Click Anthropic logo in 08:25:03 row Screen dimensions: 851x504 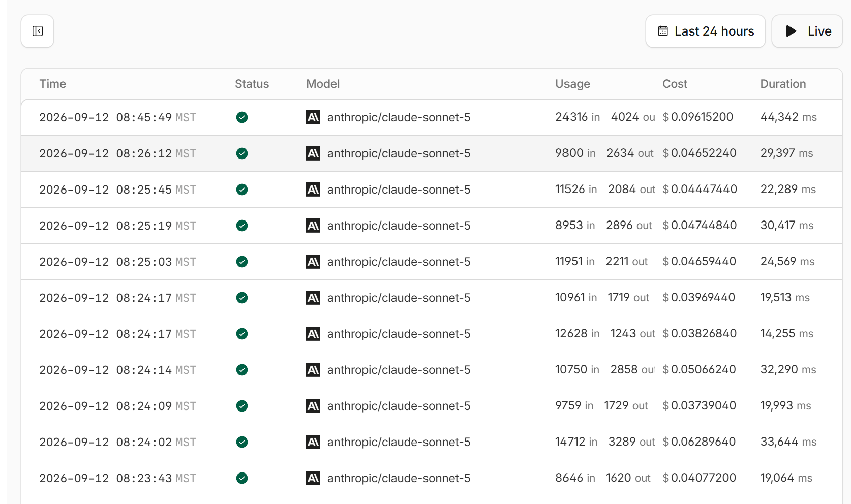click(x=313, y=262)
